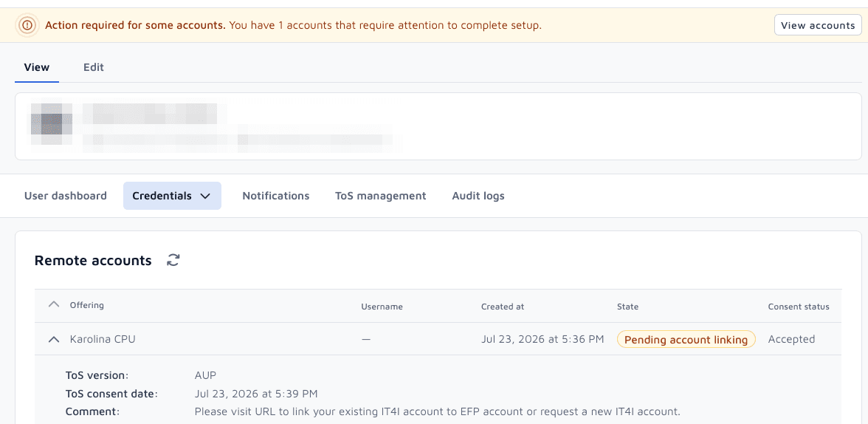Screen dimensions: 868x424
Task: Open the Audit logs section
Action: coord(478,196)
